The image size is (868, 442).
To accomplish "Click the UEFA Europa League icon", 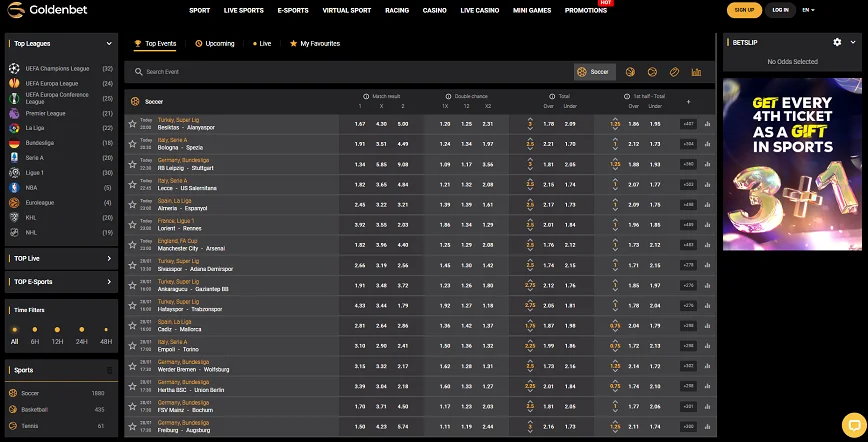I will [x=14, y=84].
